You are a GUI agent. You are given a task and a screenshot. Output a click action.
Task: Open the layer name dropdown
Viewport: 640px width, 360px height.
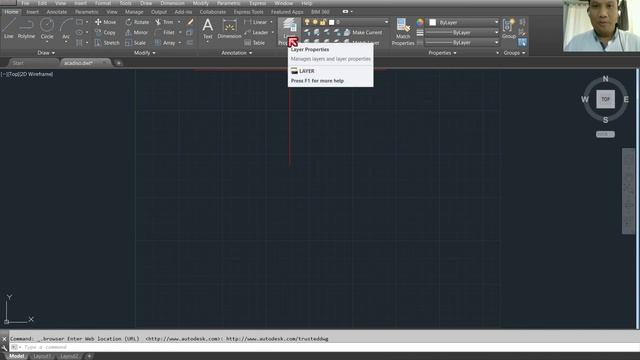[386, 22]
